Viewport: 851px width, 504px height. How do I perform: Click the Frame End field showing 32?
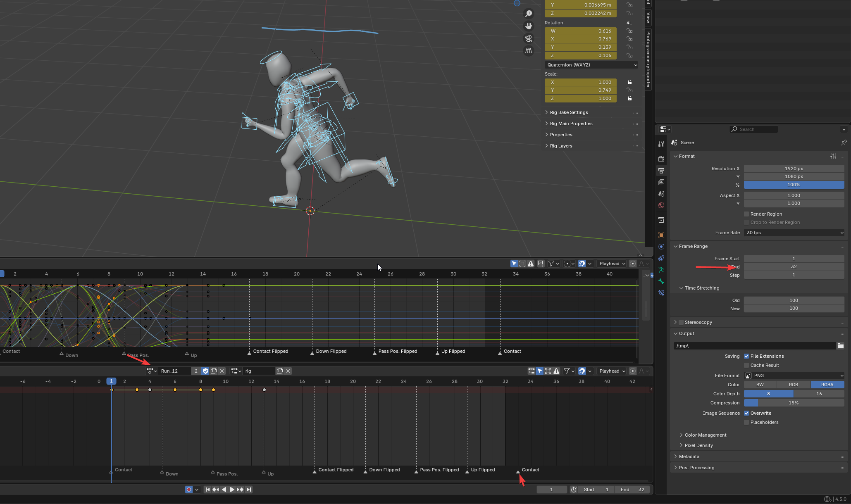[794, 267]
